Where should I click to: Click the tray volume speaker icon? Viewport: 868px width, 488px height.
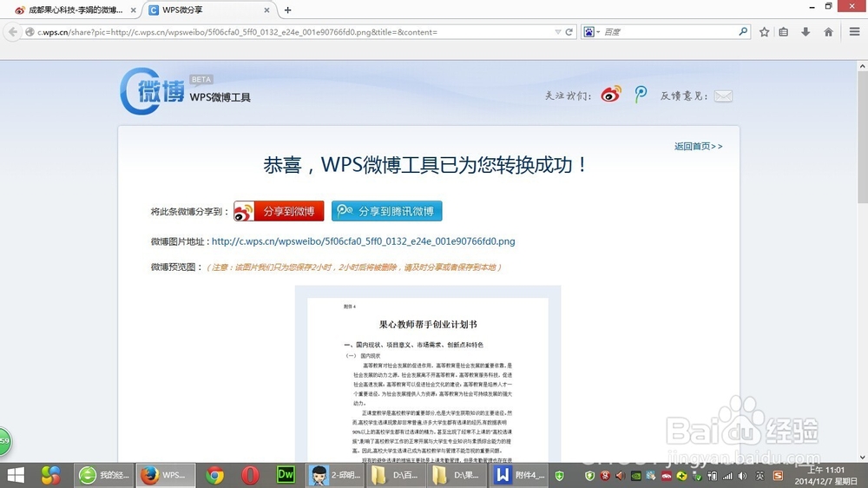click(x=742, y=476)
